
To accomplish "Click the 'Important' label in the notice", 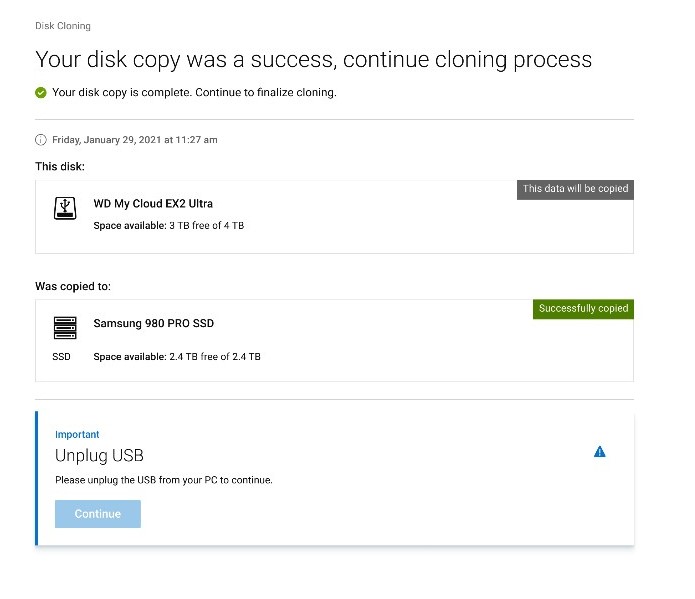I will 77,435.
